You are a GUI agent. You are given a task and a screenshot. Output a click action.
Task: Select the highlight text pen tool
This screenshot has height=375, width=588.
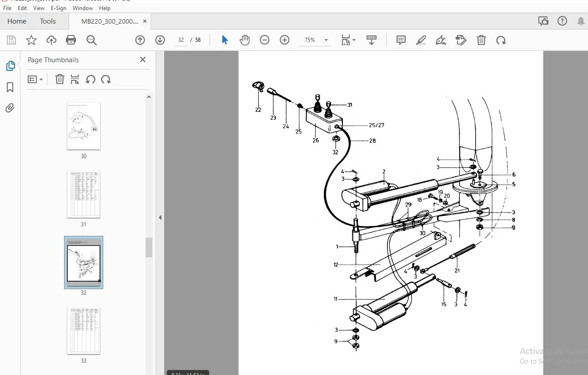pos(421,40)
